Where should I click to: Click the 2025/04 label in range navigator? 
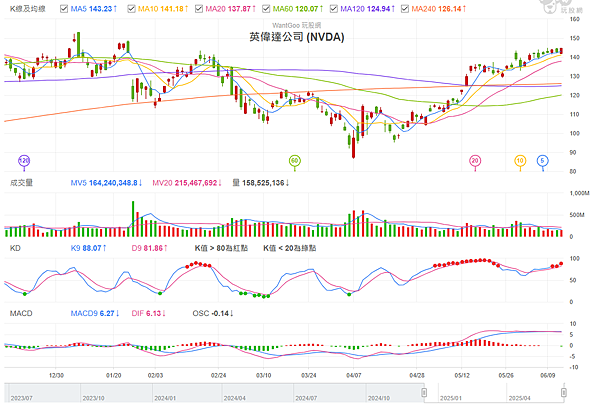pyautogui.click(x=519, y=398)
